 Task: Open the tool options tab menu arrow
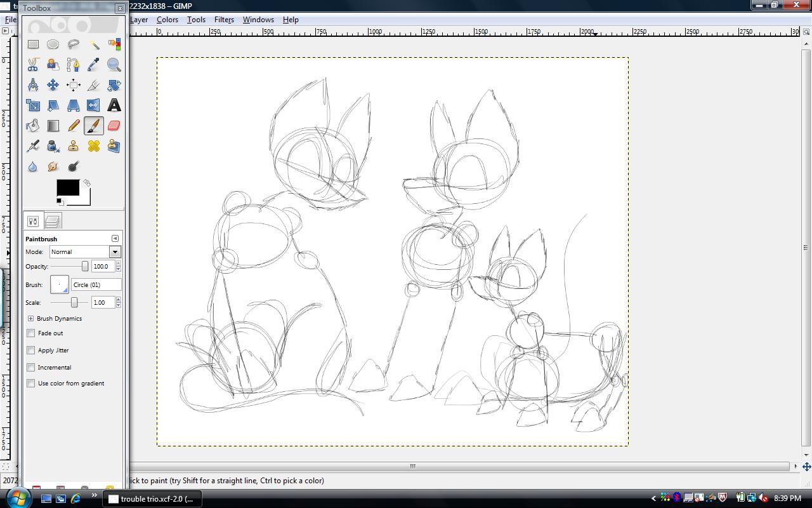[x=115, y=238]
